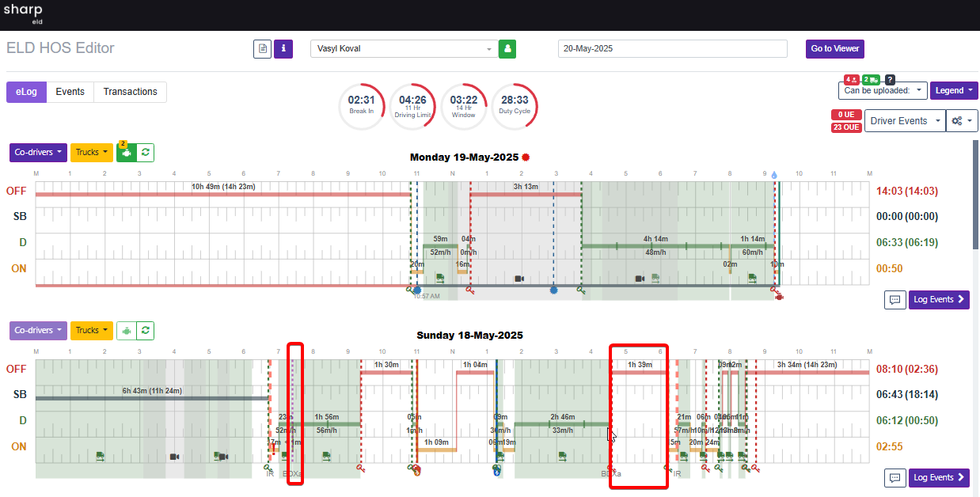The width and height of the screenshot is (980, 497).
Task: Click the Sunday SB total 06:43 (18:14)
Action: pos(908,394)
